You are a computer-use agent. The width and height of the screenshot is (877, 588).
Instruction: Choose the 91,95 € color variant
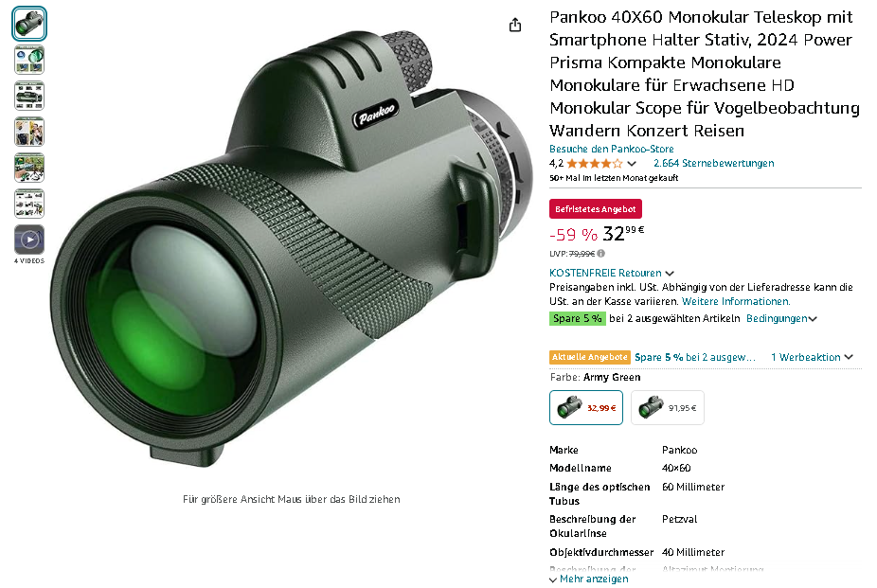pyautogui.click(x=668, y=407)
